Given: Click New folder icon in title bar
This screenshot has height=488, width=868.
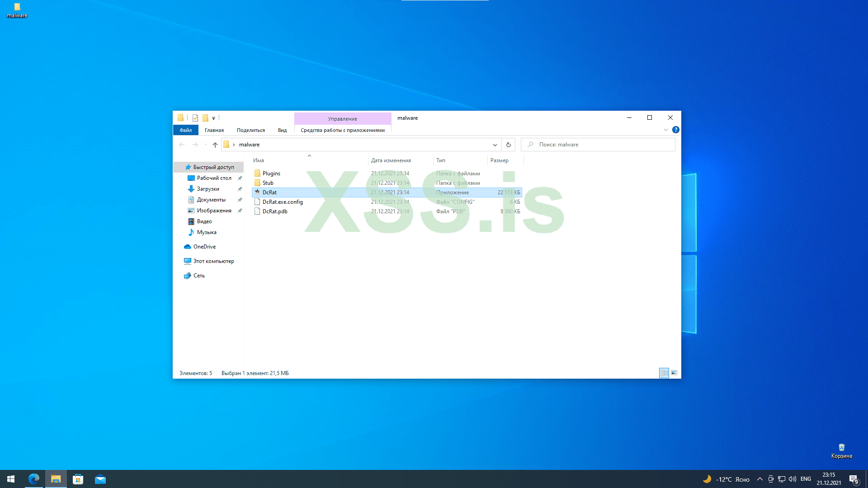Looking at the screenshot, I should pos(205,118).
